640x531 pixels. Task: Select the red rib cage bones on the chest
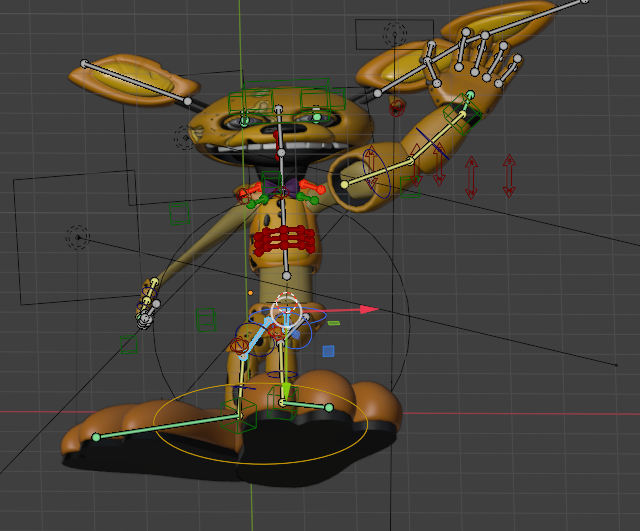click(x=284, y=241)
